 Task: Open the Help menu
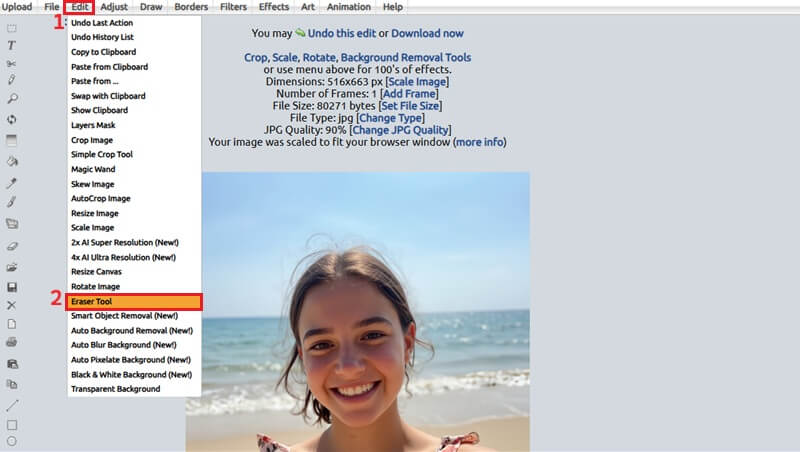coord(392,7)
